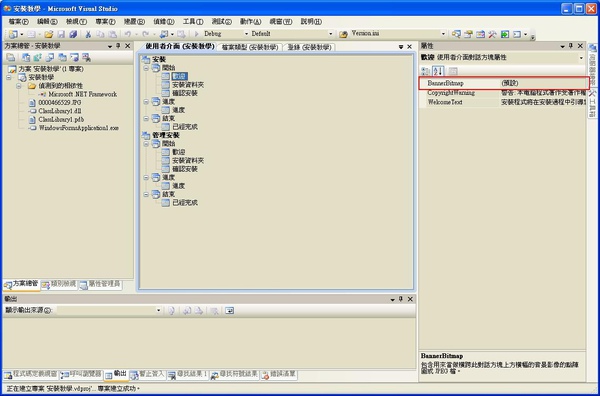This screenshot has height=396, width=600.
Task: Click the Start Page green icon in toolbar
Action: (x=505, y=34)
